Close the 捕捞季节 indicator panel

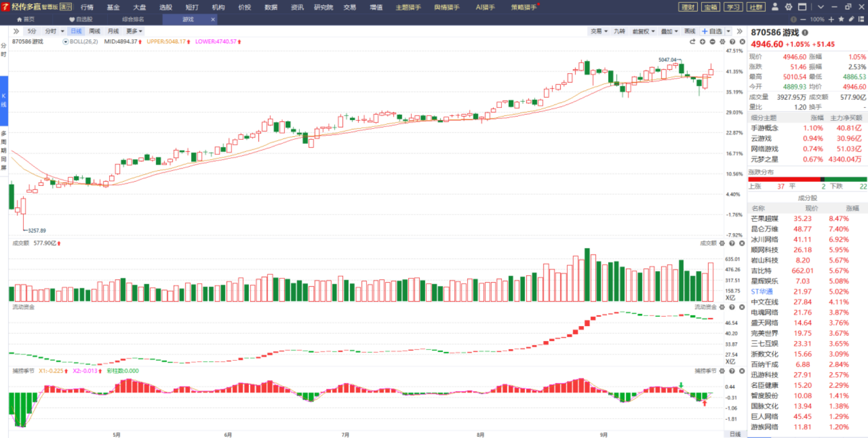pos(742,371)
